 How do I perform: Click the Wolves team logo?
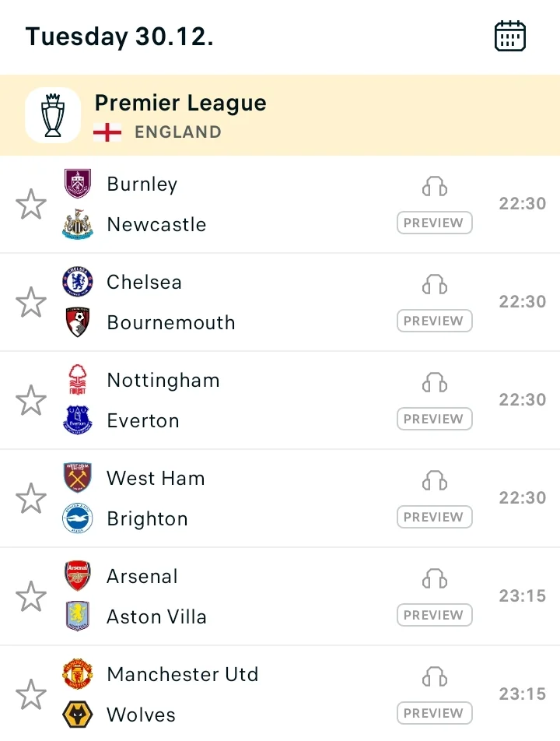tap(78, 715)
